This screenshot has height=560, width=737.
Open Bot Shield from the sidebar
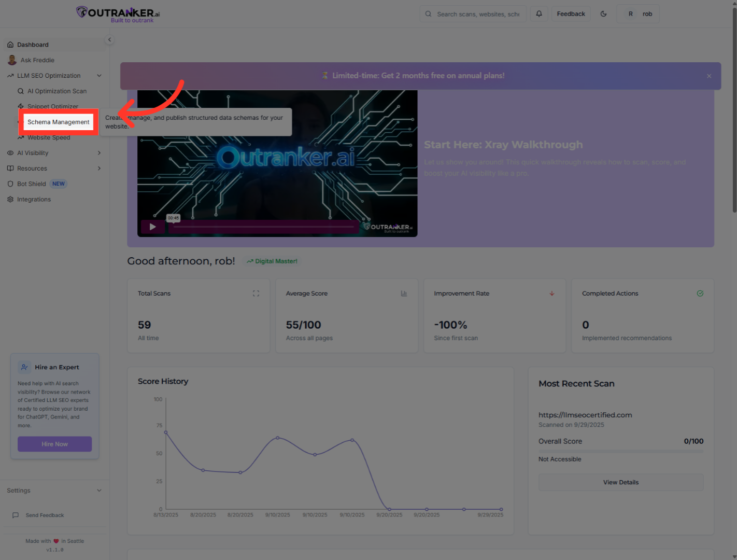(32, 184)
